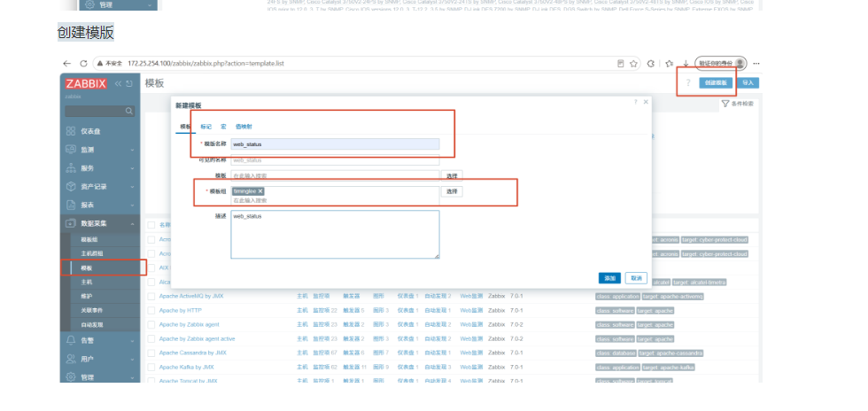The height and width of the screenshot is (411, 868).
Task: Focus the sidebar search field
Action: tap(99, 112)
